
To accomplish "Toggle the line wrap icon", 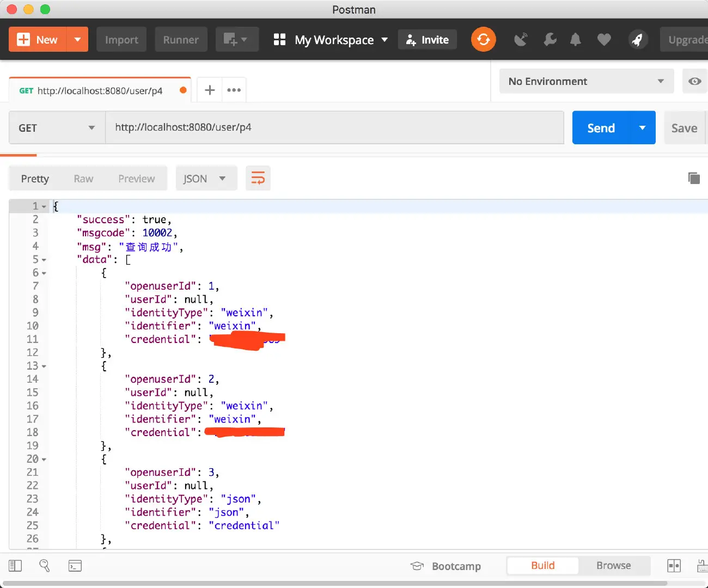I will 258,179.
